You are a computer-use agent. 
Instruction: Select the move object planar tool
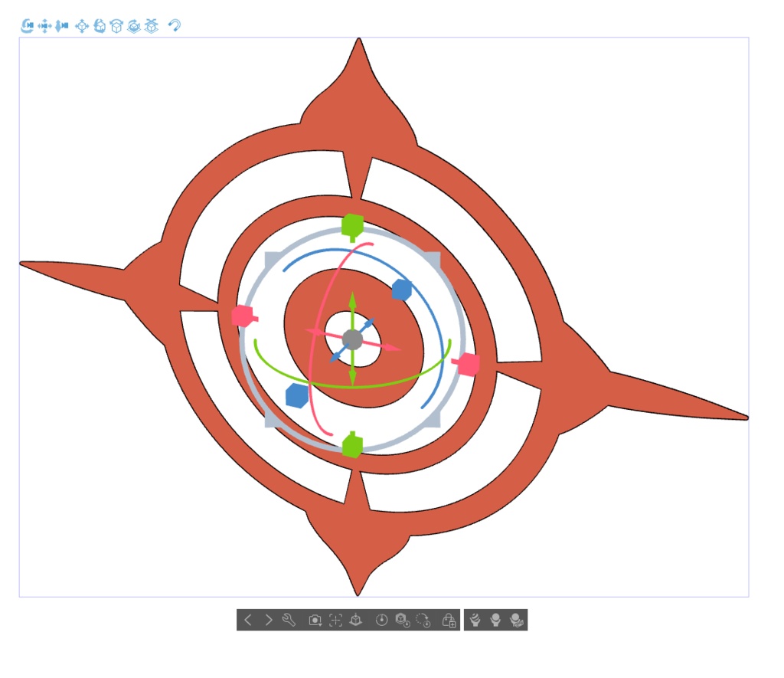tap(82, 25)
